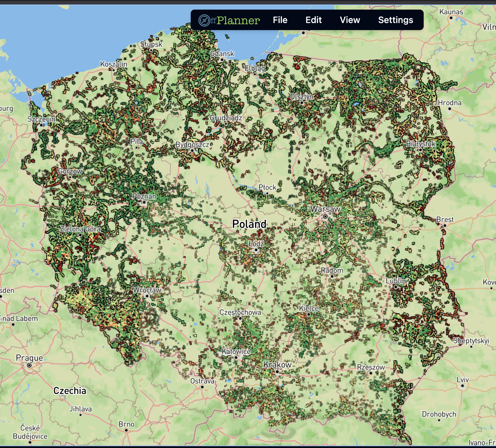
Task: Open the Edit menu
Action: (x=313, y=20)
